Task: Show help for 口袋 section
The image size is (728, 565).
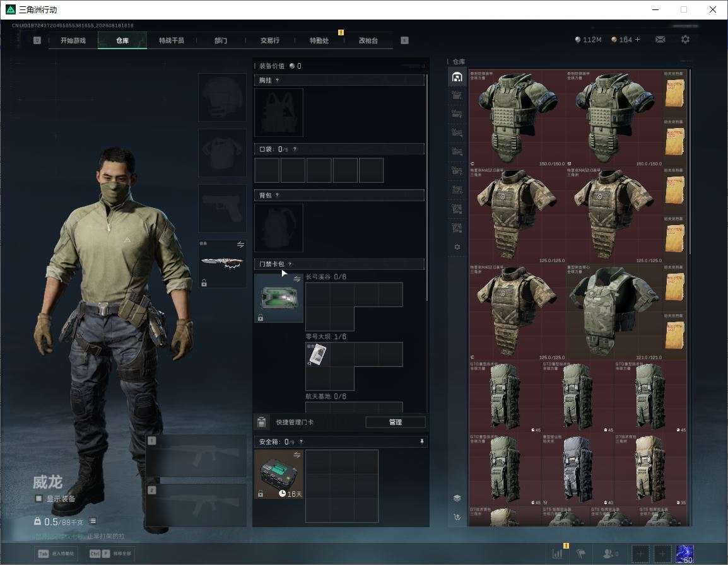Action: (x=295, y=149)
